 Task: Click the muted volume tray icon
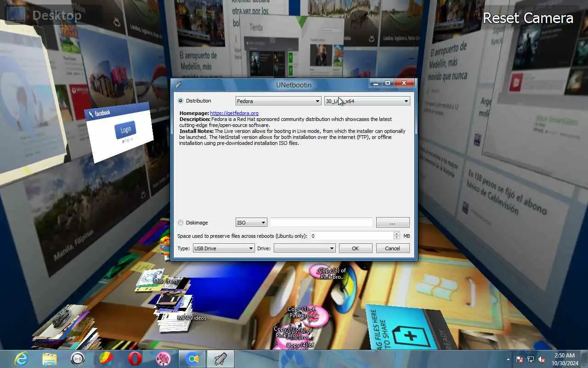[x=542, y=359]
